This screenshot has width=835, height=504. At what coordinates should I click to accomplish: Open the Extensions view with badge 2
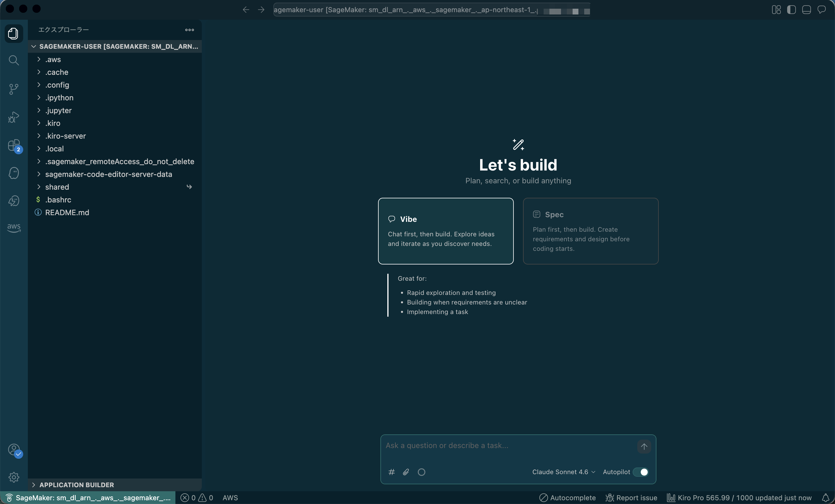click(x=14, y=146)
